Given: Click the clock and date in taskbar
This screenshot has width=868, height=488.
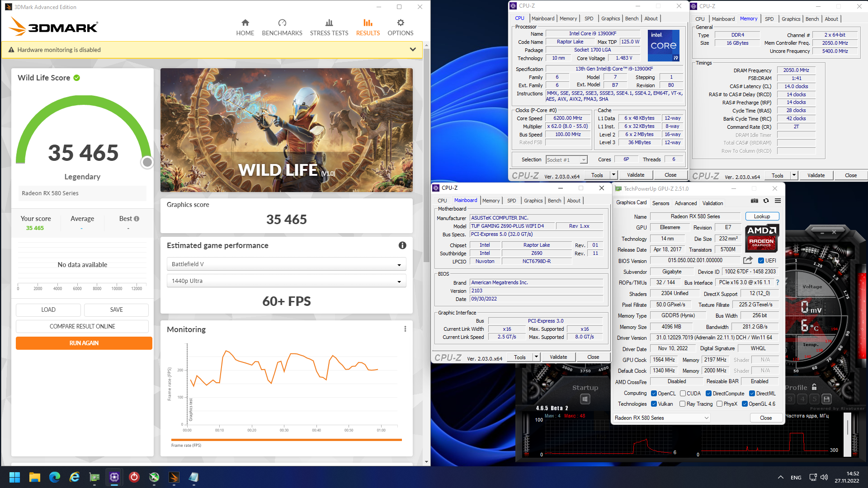Looking at the screenshot, I should point(847,477).
